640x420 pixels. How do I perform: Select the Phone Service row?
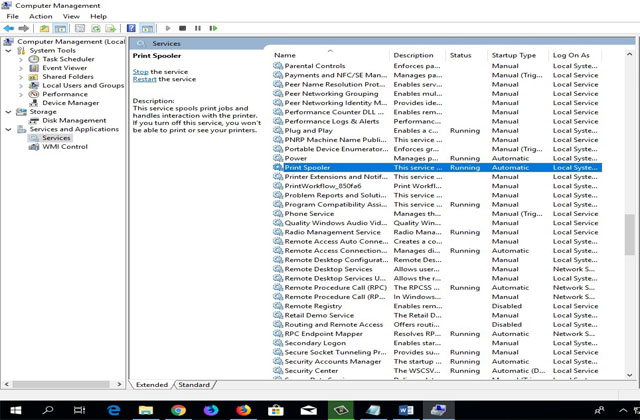click(x=437, y=213)
